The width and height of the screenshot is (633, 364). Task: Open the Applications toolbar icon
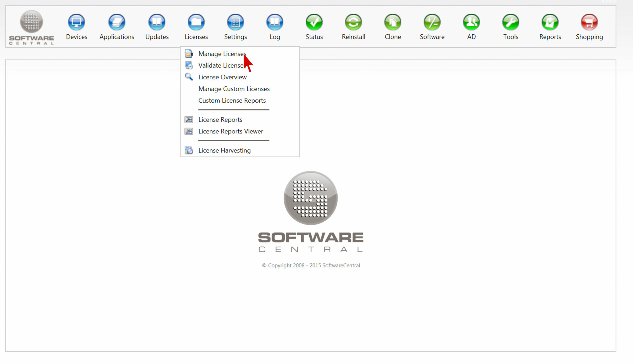[x=117, y=22]
